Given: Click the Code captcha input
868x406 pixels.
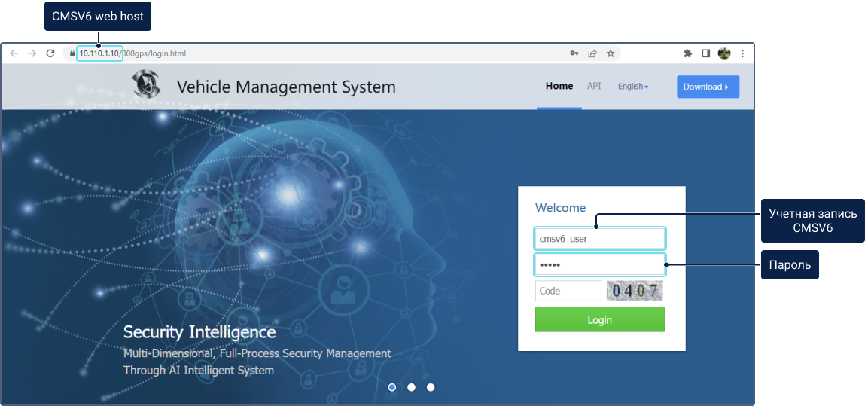Looking at the screenshot, I should [x=568, y=291].
